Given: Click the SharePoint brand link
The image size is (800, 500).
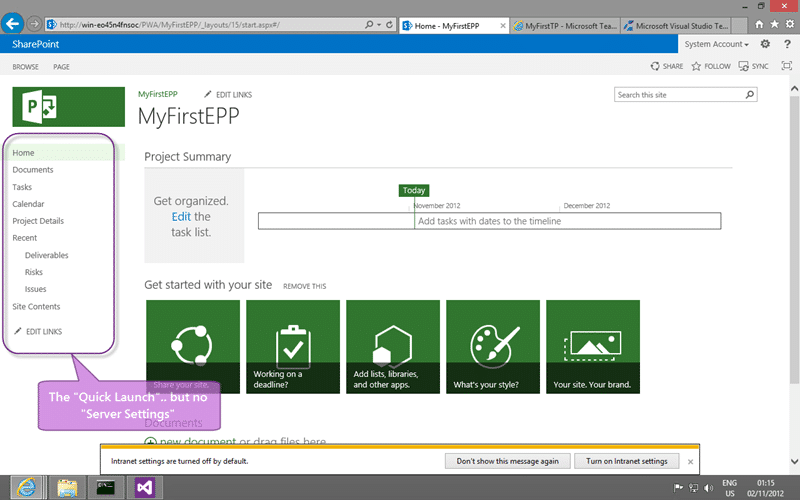Looking at the screenshot, I should pos(36,44).
